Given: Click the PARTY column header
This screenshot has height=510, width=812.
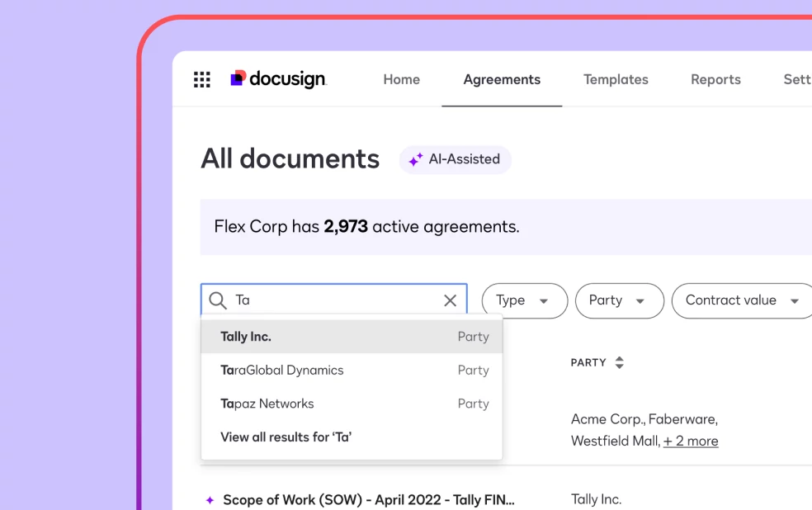Looking at the screenshot, I should pos(588,362).
